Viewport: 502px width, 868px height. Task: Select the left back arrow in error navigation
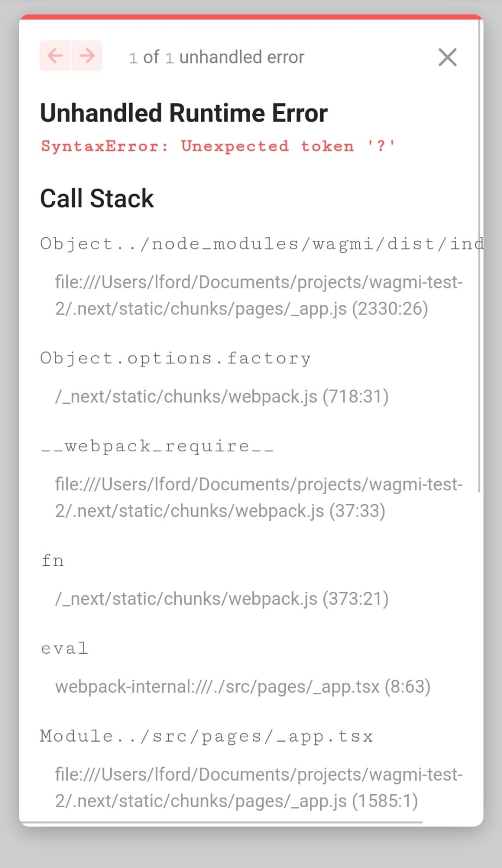click(x=55, y=56)
